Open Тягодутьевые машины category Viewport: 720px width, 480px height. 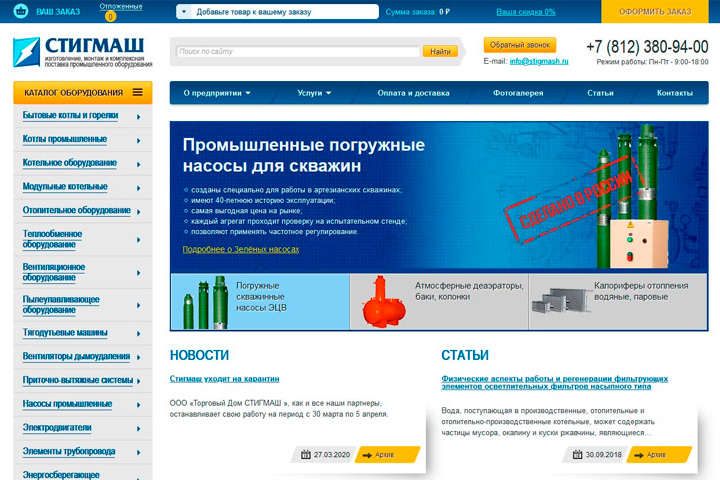coord(65,333)
